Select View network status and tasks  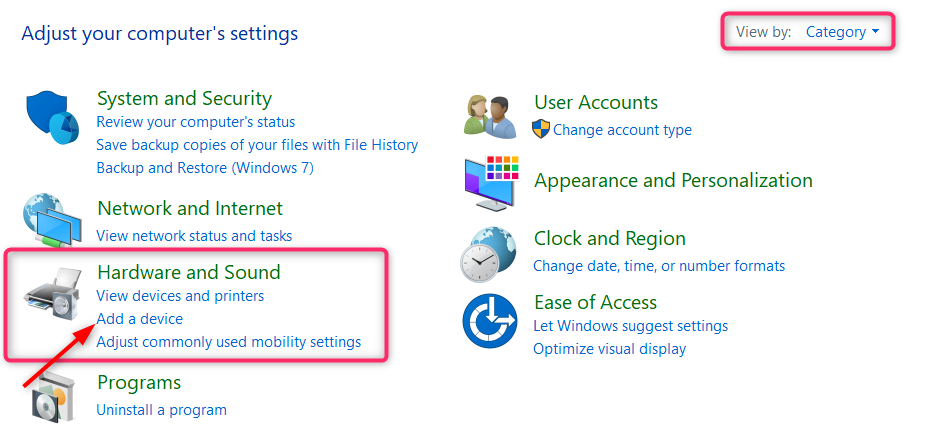(x=194, y=236)
